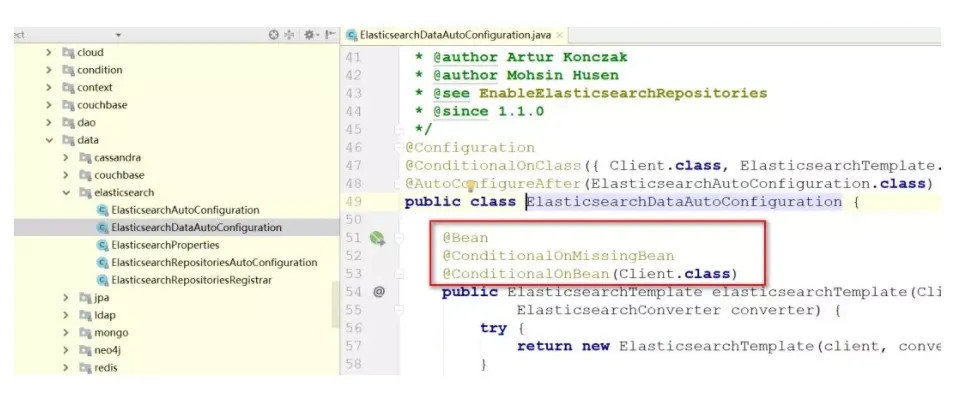Open ElasticsearchAutoConfiguration in the tree

click(185, 211)
